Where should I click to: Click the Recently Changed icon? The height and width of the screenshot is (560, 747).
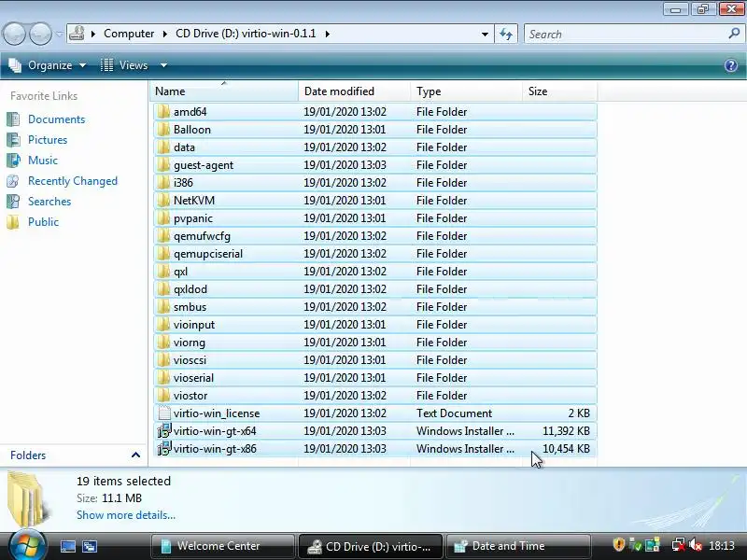[13, 181]
